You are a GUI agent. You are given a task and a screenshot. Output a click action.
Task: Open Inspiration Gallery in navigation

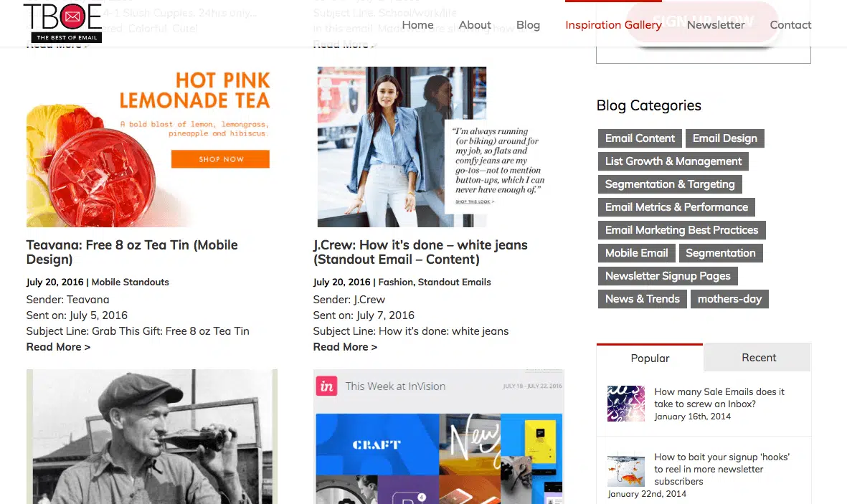point(613,25)
